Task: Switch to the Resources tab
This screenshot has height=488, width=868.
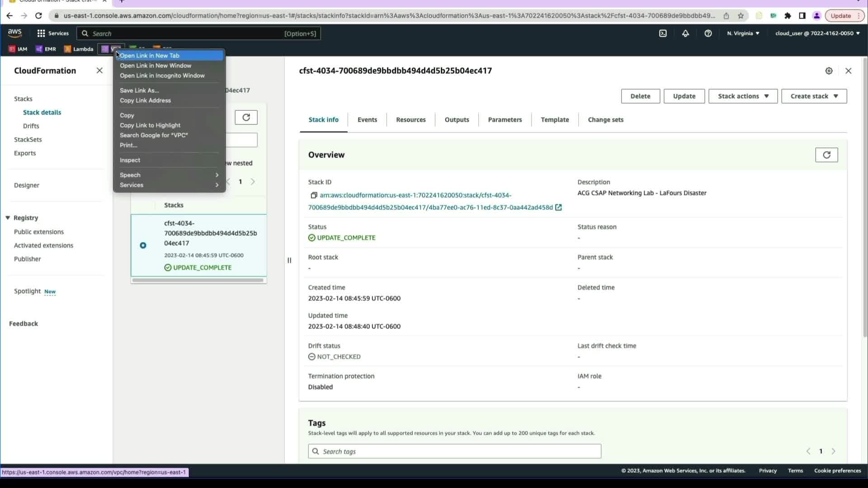Action: pyautogui.click(x=410, y=120)
